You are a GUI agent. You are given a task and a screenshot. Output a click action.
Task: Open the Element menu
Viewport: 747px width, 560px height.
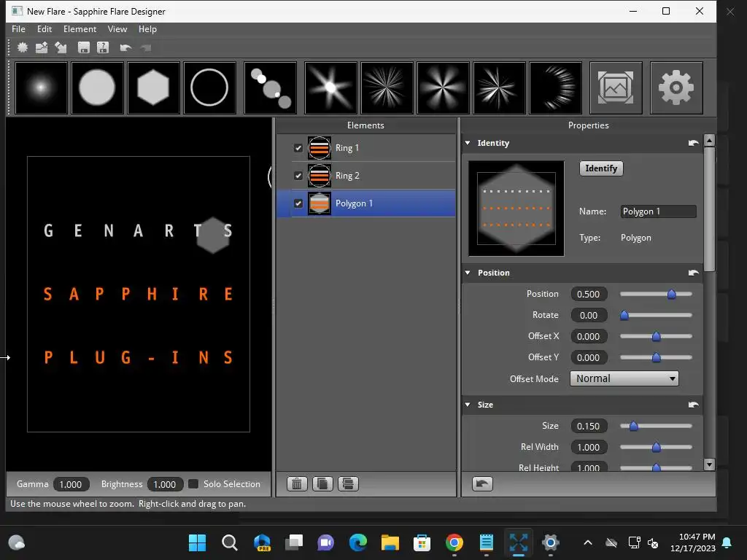point(80,29)
